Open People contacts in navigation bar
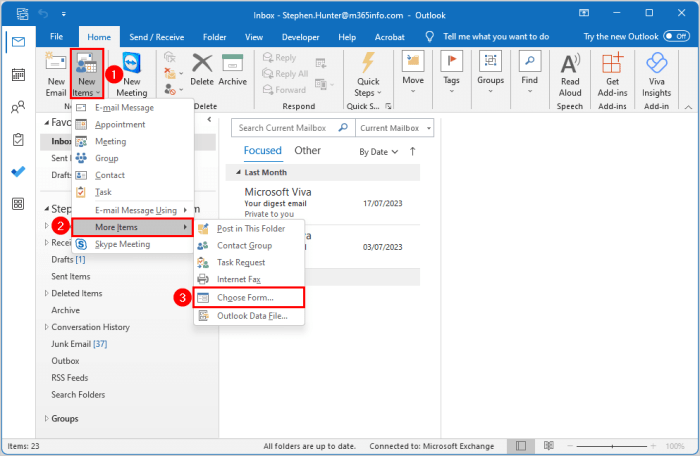The image size is (700, 456). [18, 107]
